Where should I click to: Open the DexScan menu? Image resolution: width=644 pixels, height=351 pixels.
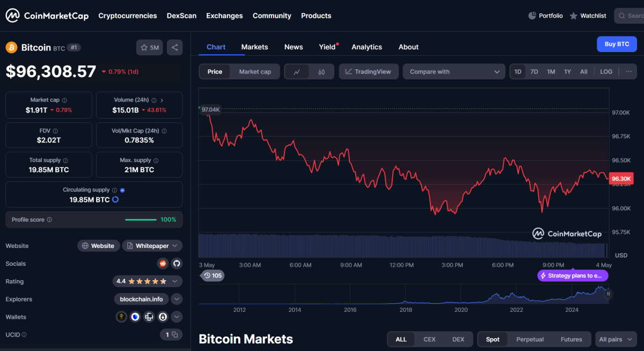pyautogui.click(x=181, y=16)
